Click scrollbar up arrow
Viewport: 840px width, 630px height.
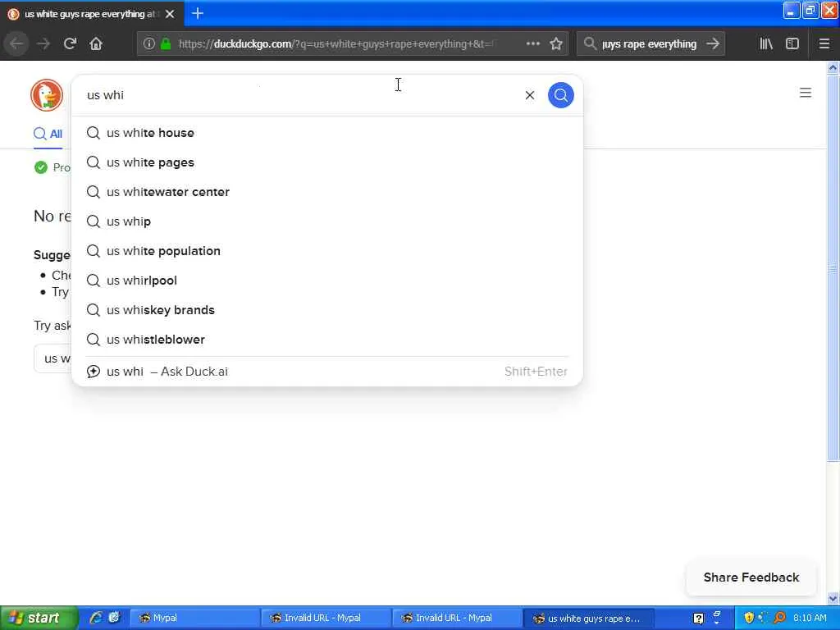[x=833, y=67]
